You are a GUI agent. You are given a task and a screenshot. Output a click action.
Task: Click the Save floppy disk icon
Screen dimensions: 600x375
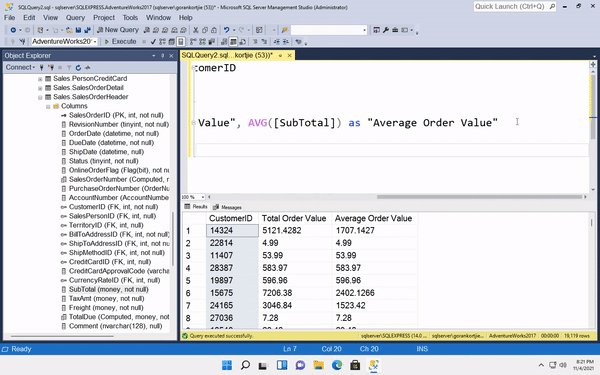pyautogui.click(x=78, y=30)
